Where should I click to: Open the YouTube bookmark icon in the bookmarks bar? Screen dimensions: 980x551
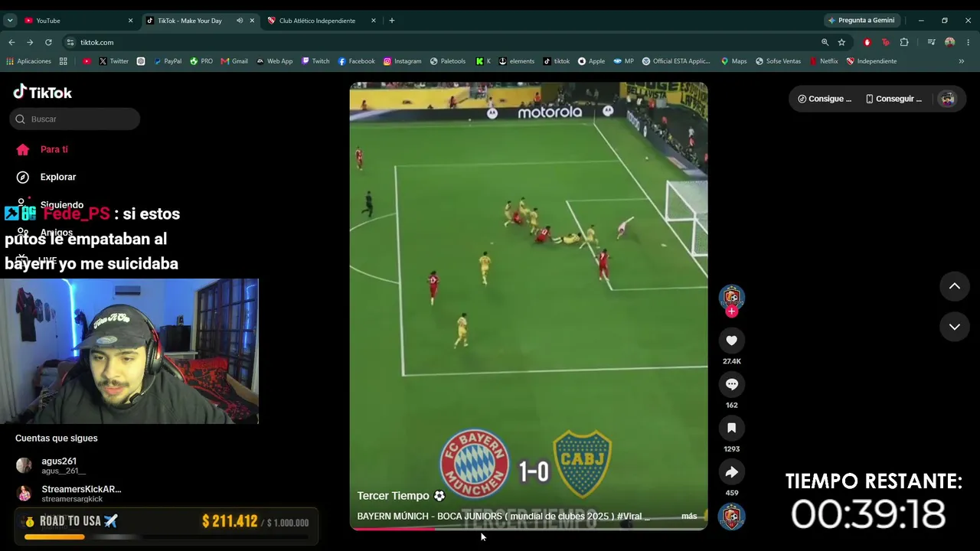tap(87, 61)
